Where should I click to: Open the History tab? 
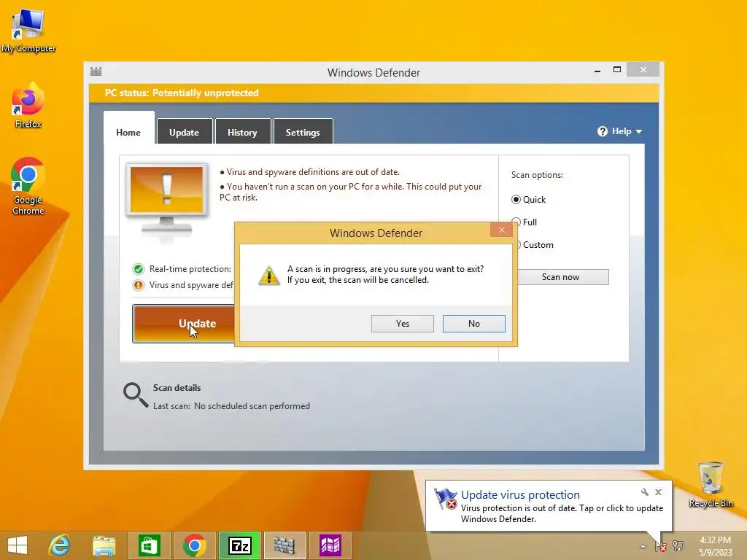pyautogui.click(x=242, y=131)
